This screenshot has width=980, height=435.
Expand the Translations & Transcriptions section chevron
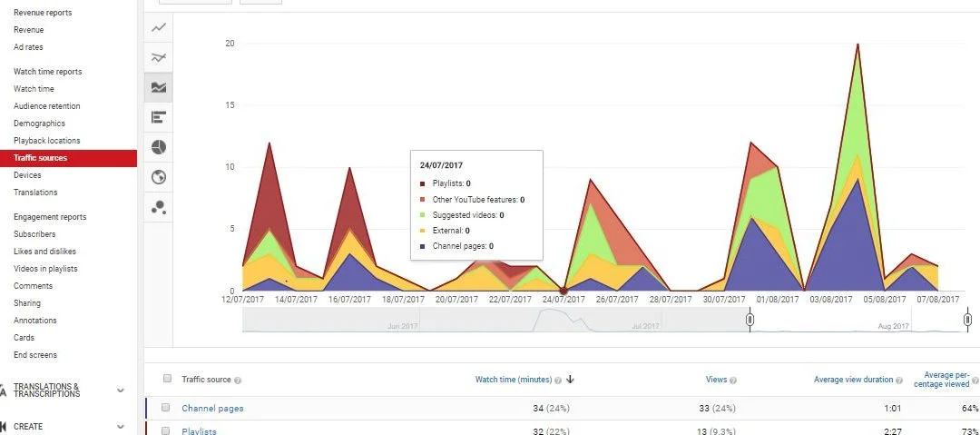pos(121,391)
